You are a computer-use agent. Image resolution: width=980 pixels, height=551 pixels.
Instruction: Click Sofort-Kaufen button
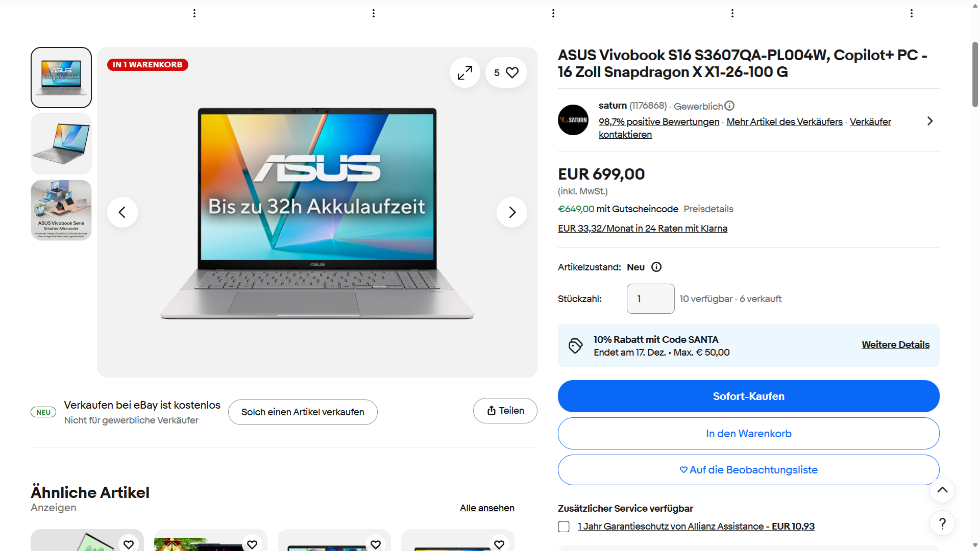coord(748,396)
